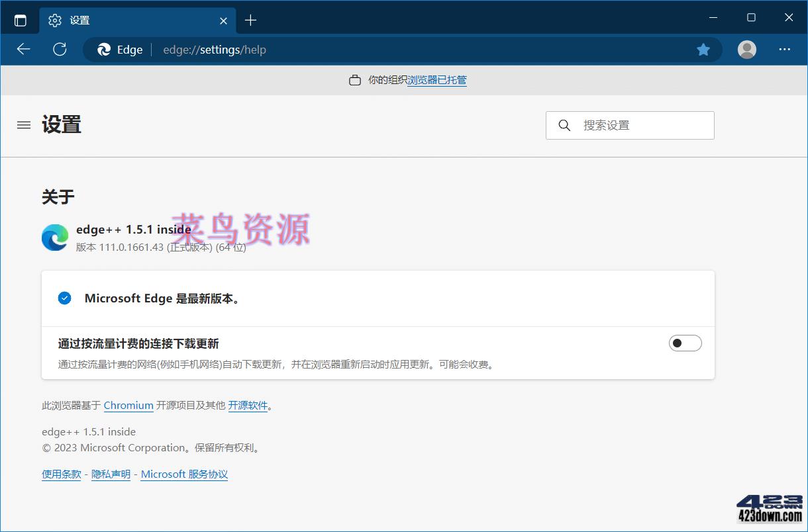Click the Edge logo beside the version info

[x=55, y=237]
